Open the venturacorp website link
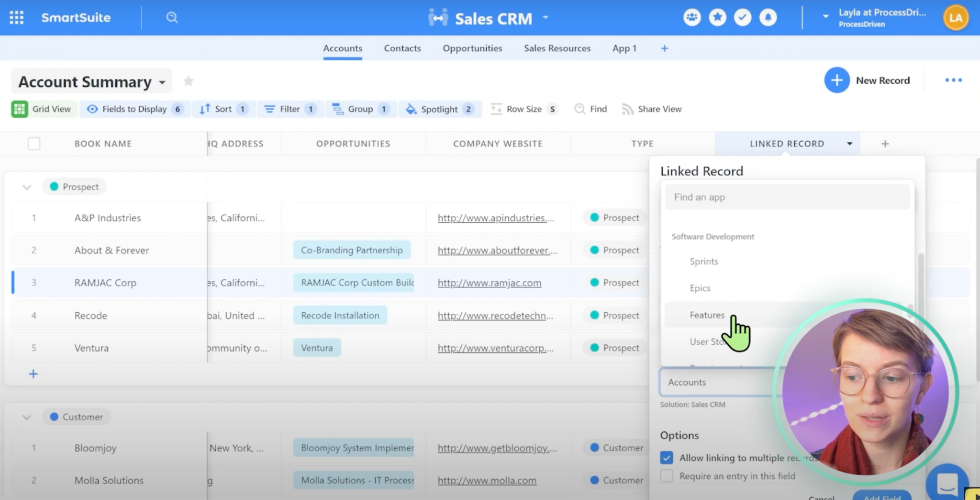Image resolution: width=980 pixels, height=500 pixels. (x=496, y=348)
